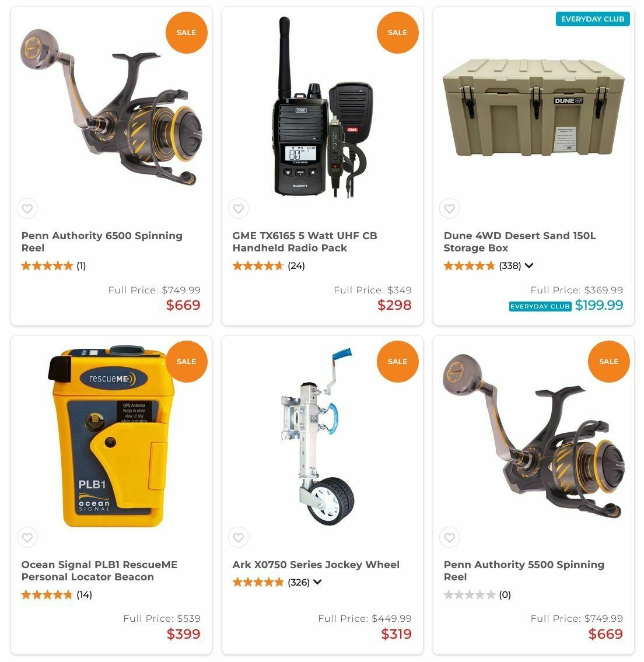The width and height of the screenshot is (644, 662).
Task: Add Penn Authority 6500 reel to wishlist
Action: tap(27, 209)
